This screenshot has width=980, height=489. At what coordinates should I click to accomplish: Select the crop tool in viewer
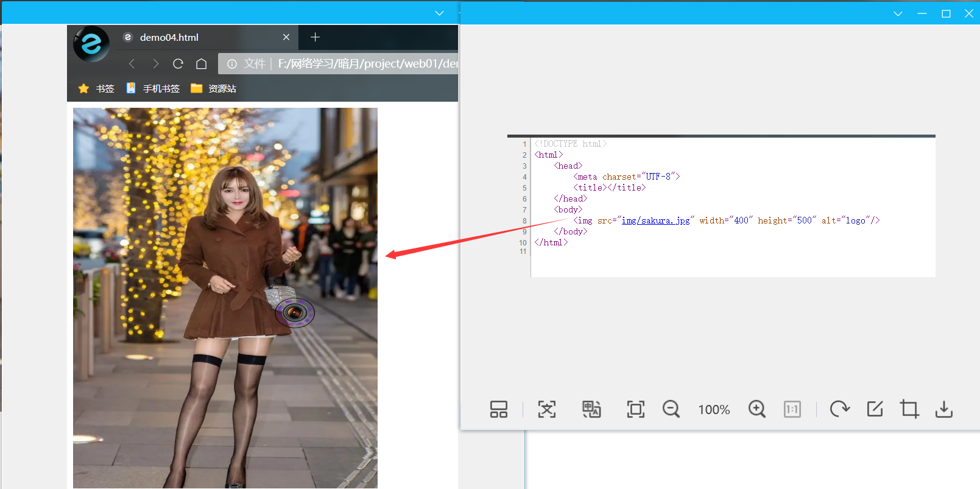pos(909,409)
